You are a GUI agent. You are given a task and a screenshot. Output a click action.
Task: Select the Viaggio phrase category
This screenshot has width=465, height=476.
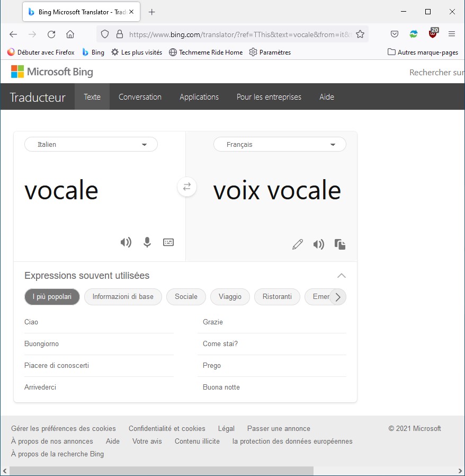point(230,297)
